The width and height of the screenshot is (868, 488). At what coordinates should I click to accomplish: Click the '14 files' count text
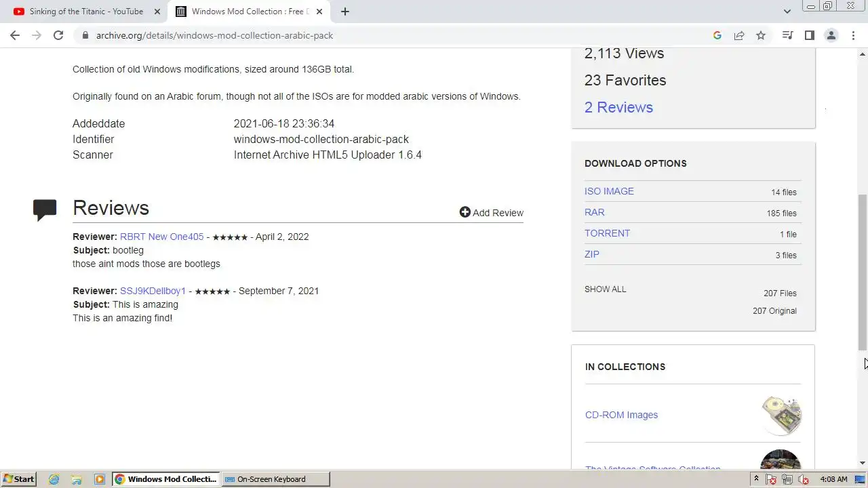784,192
